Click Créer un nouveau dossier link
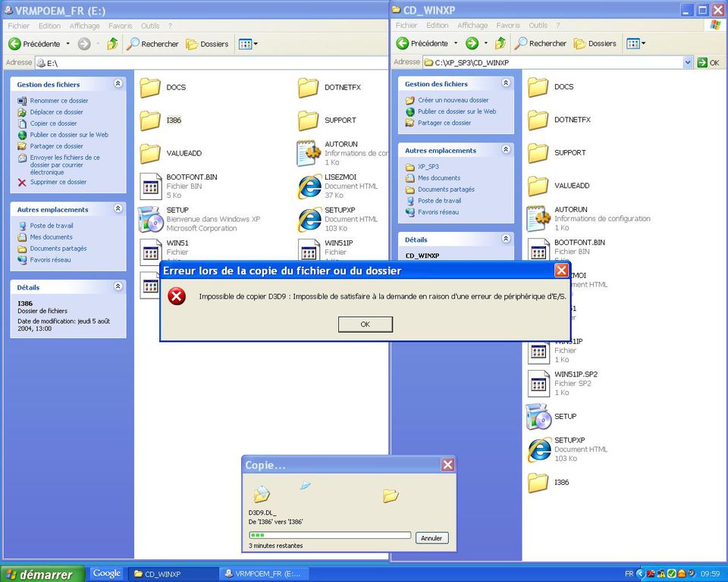Viewport: 728px width, 582px height. (453, 100)
